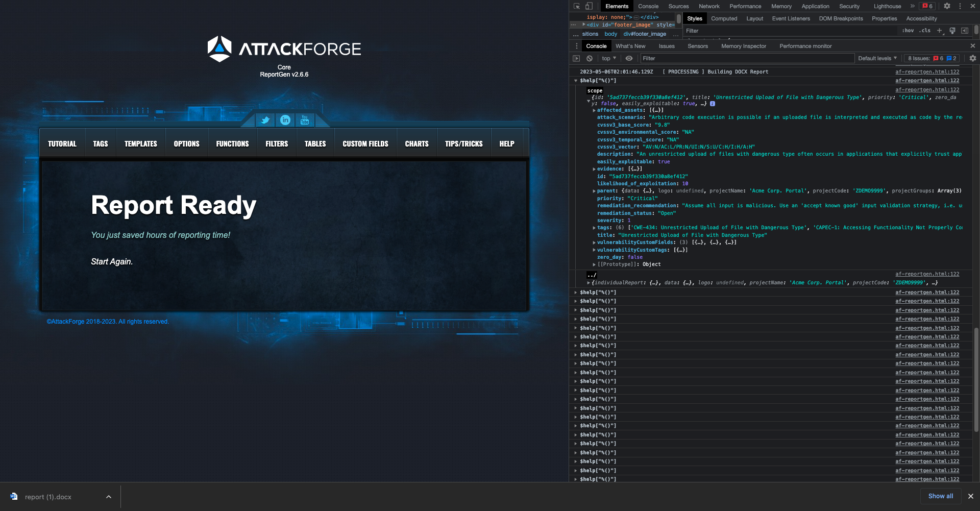Click the Start Again link
The image size is (980, 511).
(x=111, y=261)
